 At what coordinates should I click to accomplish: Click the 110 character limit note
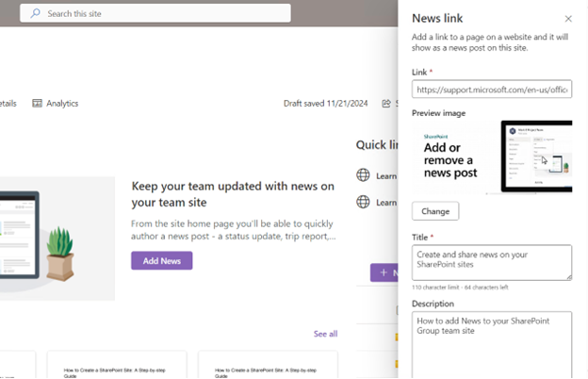(x=460, y=288)
